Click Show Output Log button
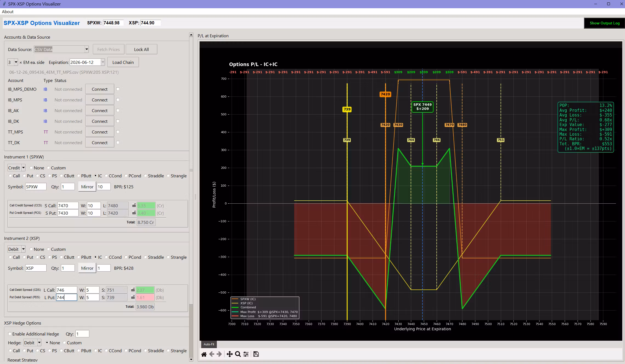Image resolution: width=625 pixels, height=364 pixels. tap(604, 23)
